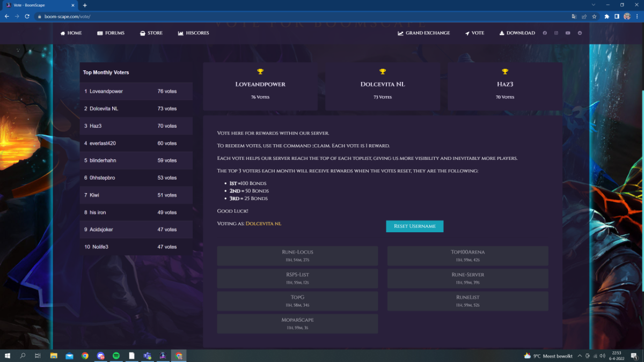Vote on Top100Arena

467,256
